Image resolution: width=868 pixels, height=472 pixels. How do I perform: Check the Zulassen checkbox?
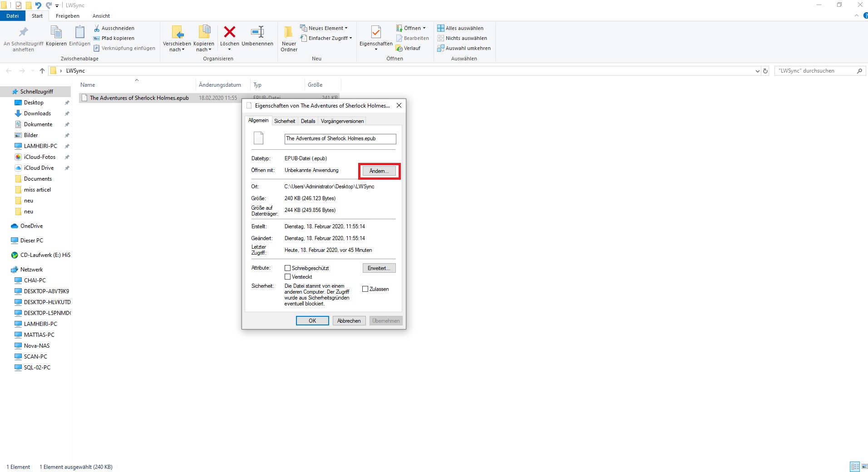pyautogui.click(x=365, y=289)
